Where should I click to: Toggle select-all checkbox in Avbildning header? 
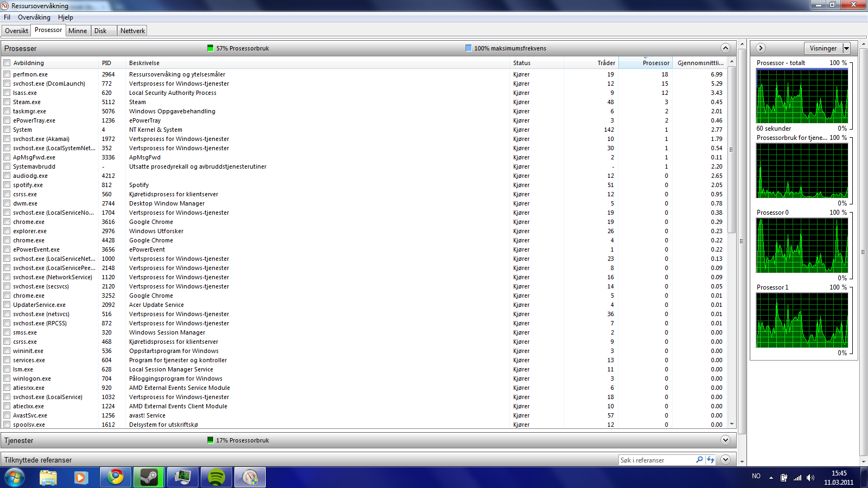[x=7, y=63]
